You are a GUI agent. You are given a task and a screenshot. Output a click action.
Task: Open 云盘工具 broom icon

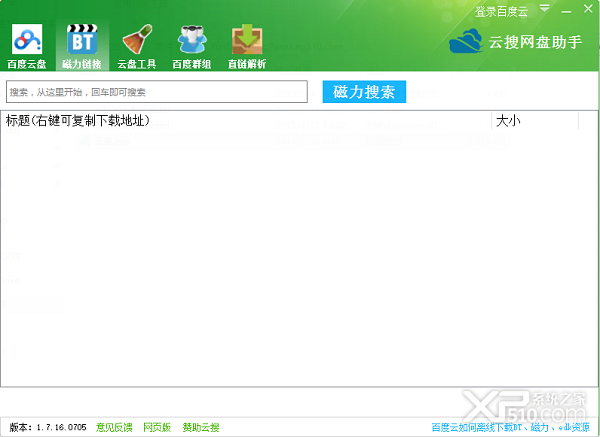(137, 39)
